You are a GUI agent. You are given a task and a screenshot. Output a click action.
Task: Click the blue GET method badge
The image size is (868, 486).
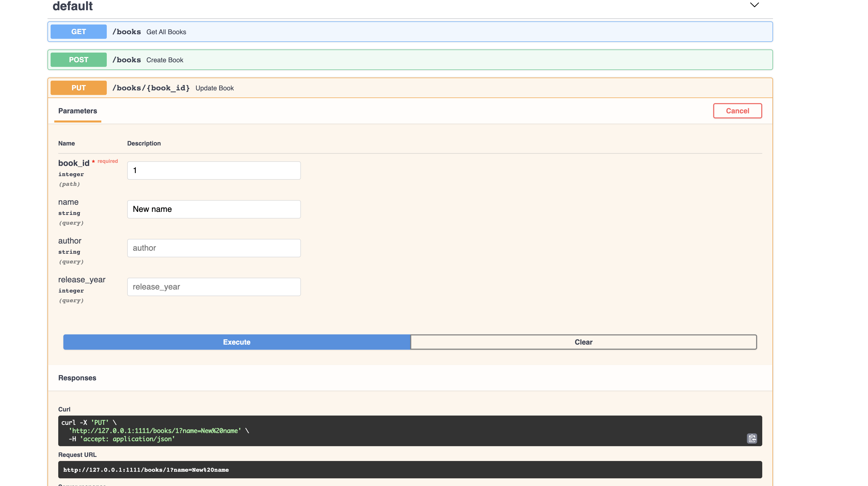tap(78, 32)
